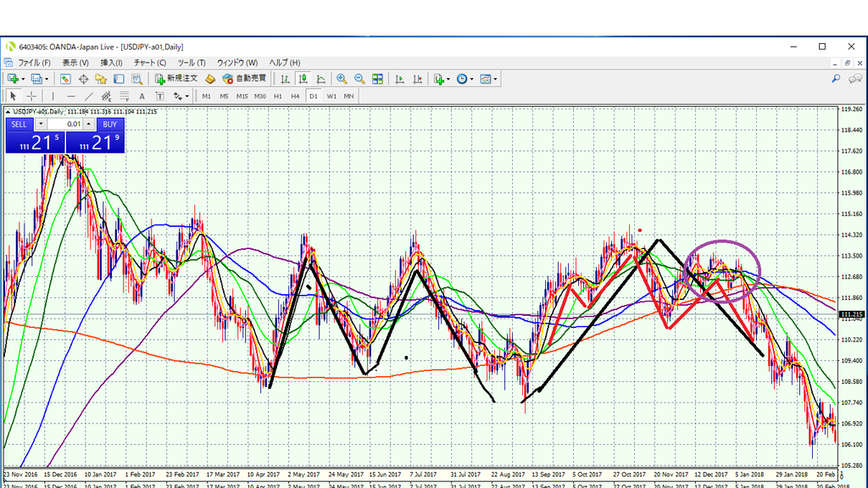868x488 pixels.
Task: Toggle the Terminal panel icon
Action: point(119,79)
